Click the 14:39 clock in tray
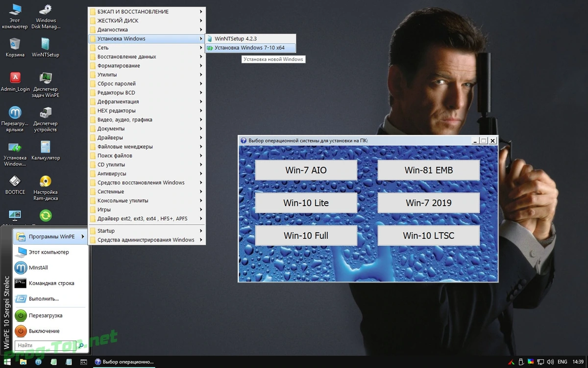This screenshot has height=368, width=588. click(578, 362)
